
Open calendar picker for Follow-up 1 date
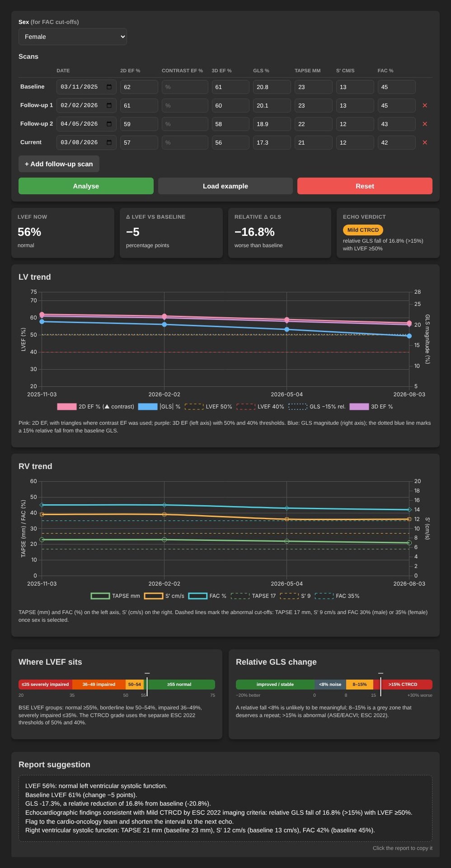(x=109, y=105)
